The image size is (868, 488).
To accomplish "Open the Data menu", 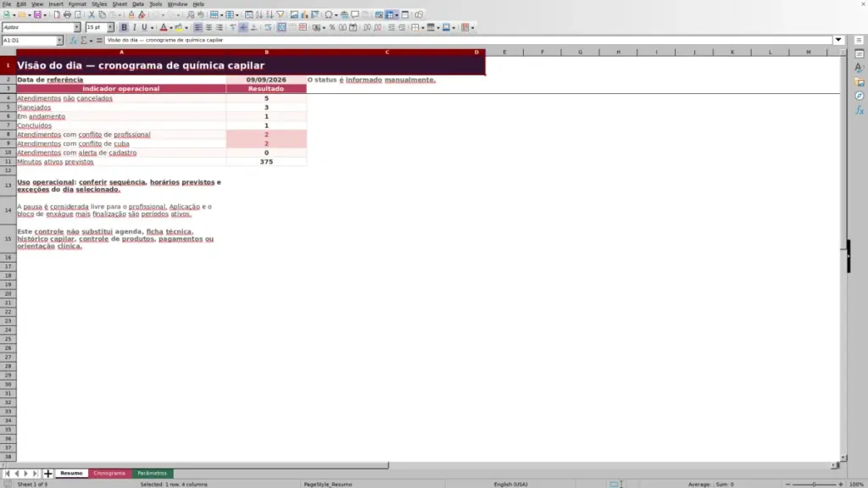I will click(138, 4).
